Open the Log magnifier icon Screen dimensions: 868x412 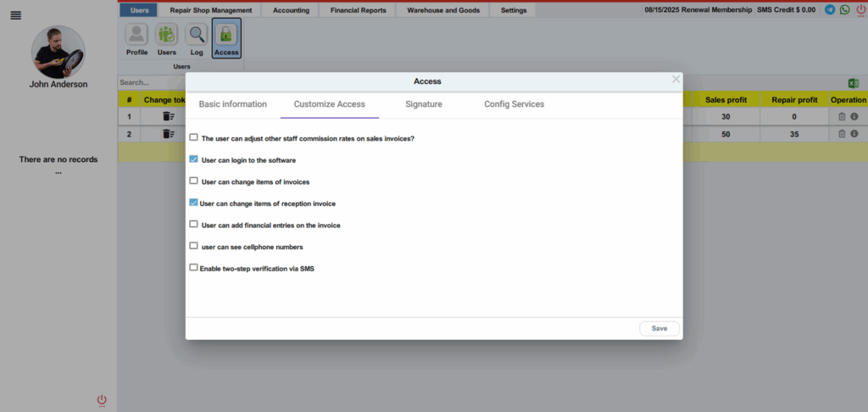(197, 40)
